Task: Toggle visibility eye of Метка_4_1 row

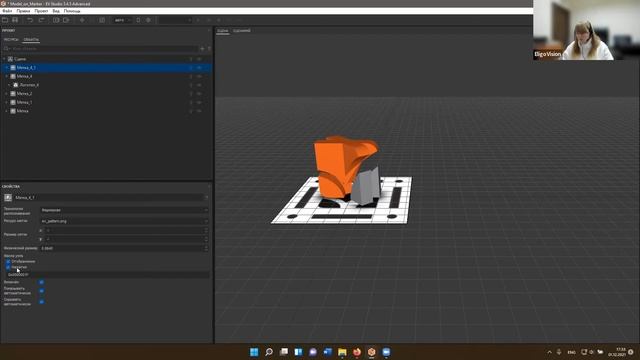Action: coord(199,68)
